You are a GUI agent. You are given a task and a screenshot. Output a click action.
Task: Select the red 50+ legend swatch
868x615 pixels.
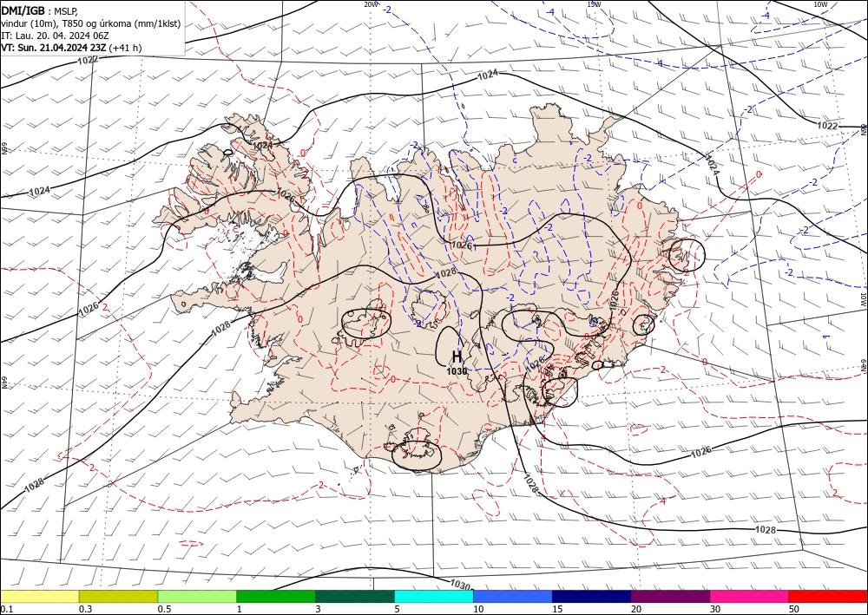click(828, 597)
